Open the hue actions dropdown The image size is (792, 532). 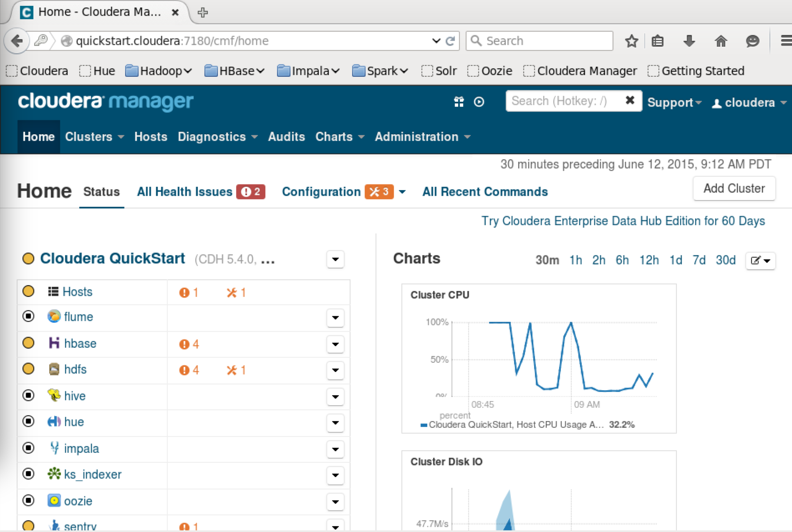[x=335, y=423]
